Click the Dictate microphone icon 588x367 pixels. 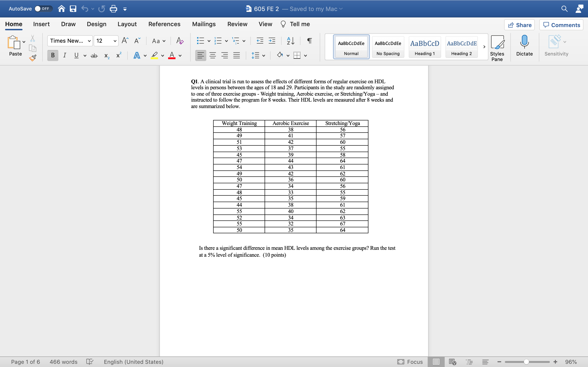(x=524, y=42)
